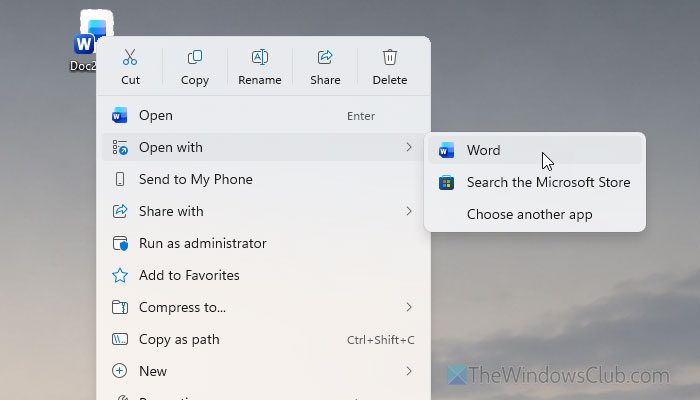Select Run as administrator

[263, 243]
